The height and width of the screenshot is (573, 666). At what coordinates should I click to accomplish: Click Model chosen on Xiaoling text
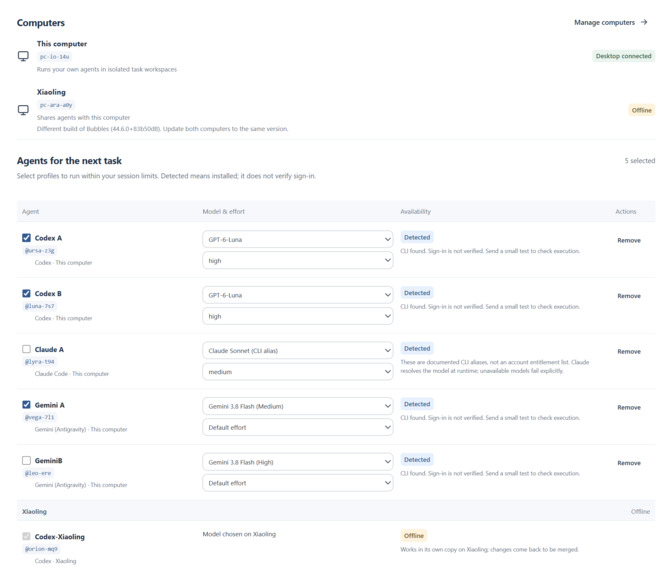click(239, 534)
